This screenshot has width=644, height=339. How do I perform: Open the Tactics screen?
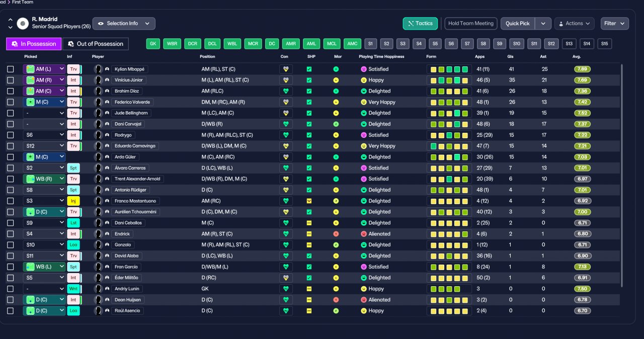click(420, 24)
